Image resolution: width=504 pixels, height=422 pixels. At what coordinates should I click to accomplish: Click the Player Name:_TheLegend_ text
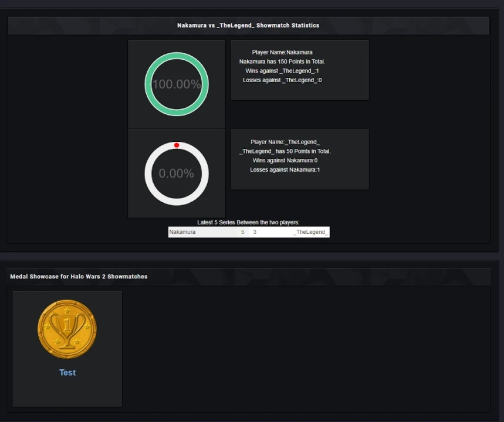tap(285, 142)
